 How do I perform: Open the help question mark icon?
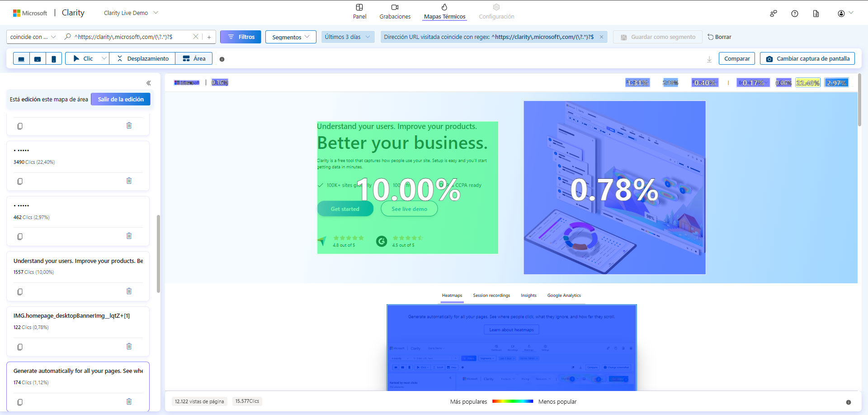pos(795,14)
